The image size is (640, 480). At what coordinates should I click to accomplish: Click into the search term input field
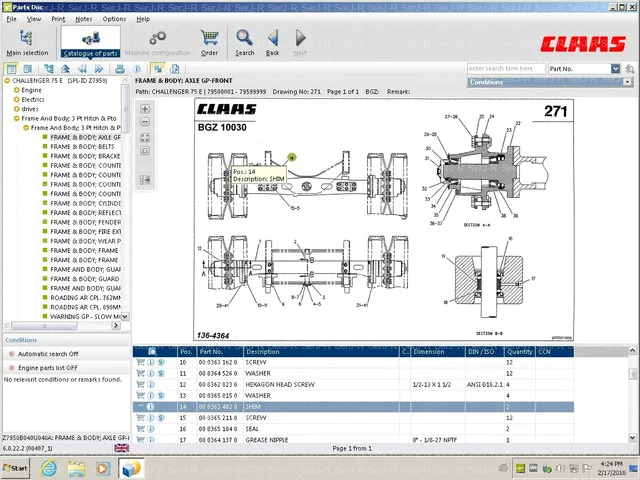point(506,69)
